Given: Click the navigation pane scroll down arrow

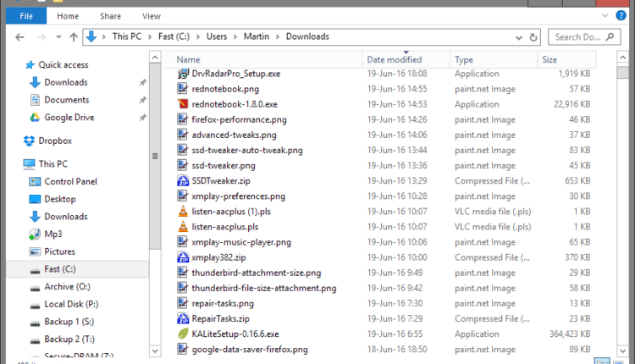Looking at the screenshot, I should pos(155,350).
